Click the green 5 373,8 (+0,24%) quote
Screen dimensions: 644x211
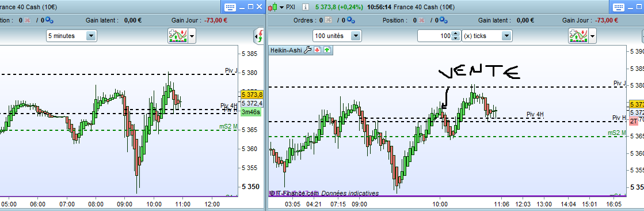(x=339, y=7)
